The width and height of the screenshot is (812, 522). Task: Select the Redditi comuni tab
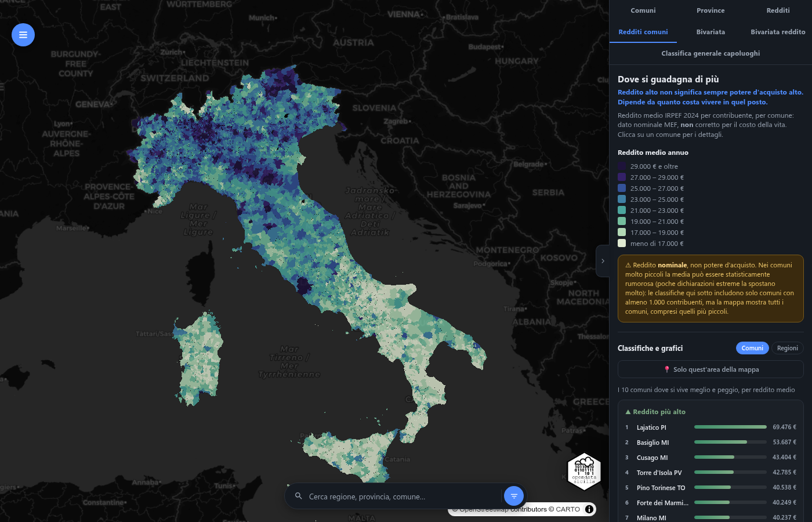point(643,32)
